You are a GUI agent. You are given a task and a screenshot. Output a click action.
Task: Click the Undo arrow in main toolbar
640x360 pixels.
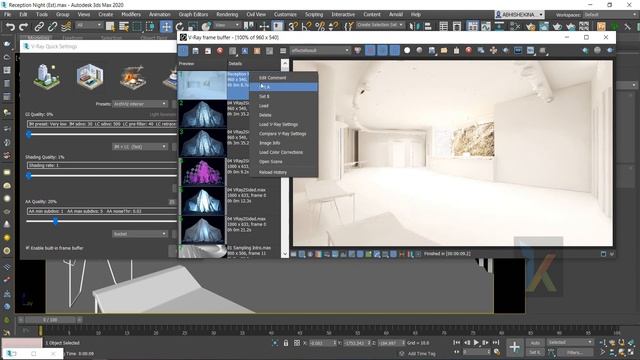click(x=10, y=27)
